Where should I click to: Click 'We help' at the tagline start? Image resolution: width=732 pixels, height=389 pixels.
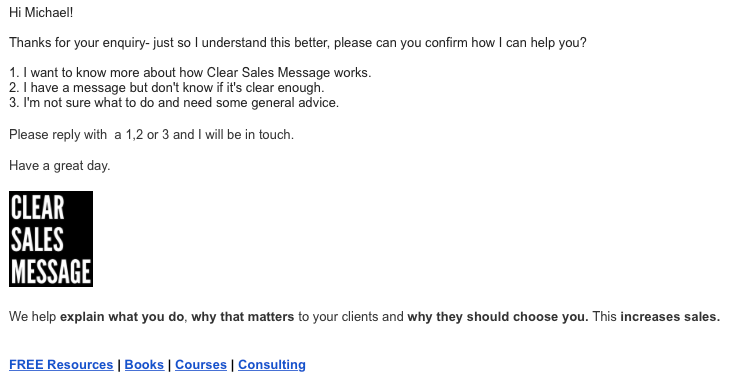tap(33, 317)
